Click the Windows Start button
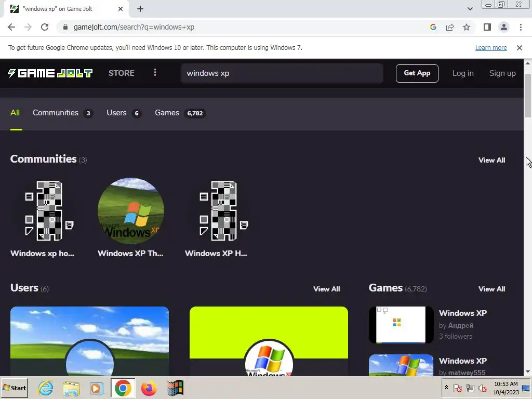The width and height of the screenshot is (532, 399). click(x=14, y=388)
